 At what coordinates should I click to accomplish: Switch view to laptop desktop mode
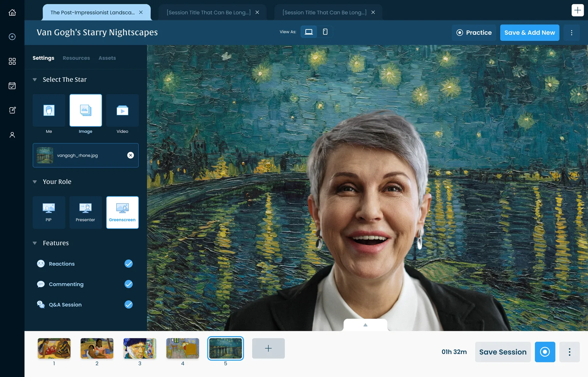(x=309, y=32)
